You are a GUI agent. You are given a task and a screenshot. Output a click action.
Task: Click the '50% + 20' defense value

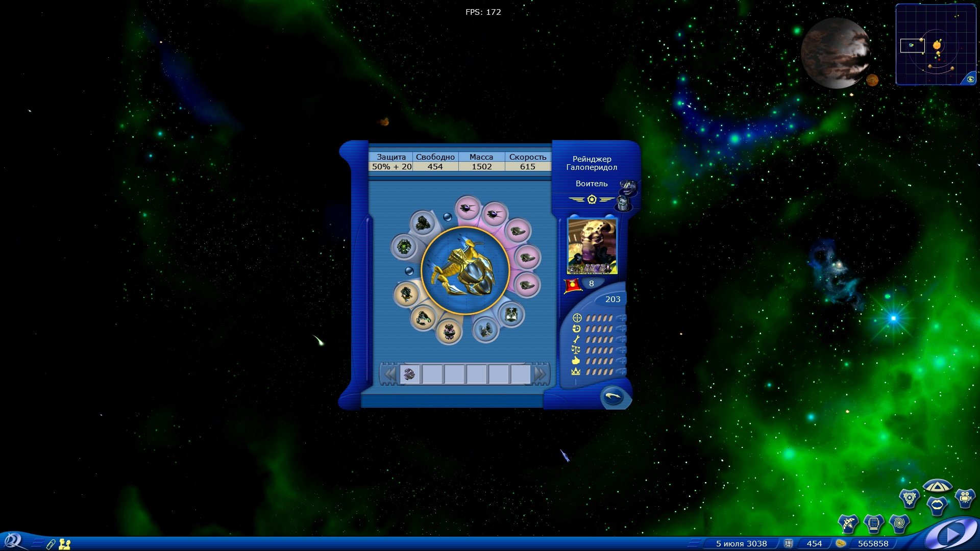click(391, 166)
